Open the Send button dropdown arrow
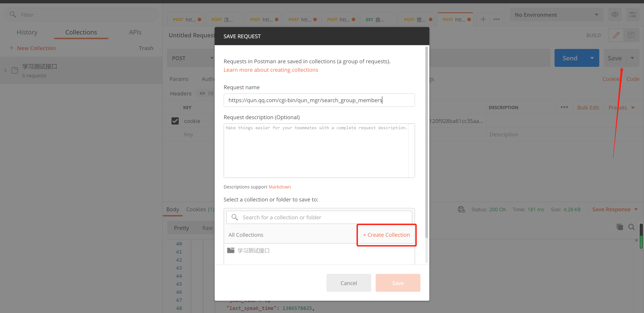 tap(592, 58)
